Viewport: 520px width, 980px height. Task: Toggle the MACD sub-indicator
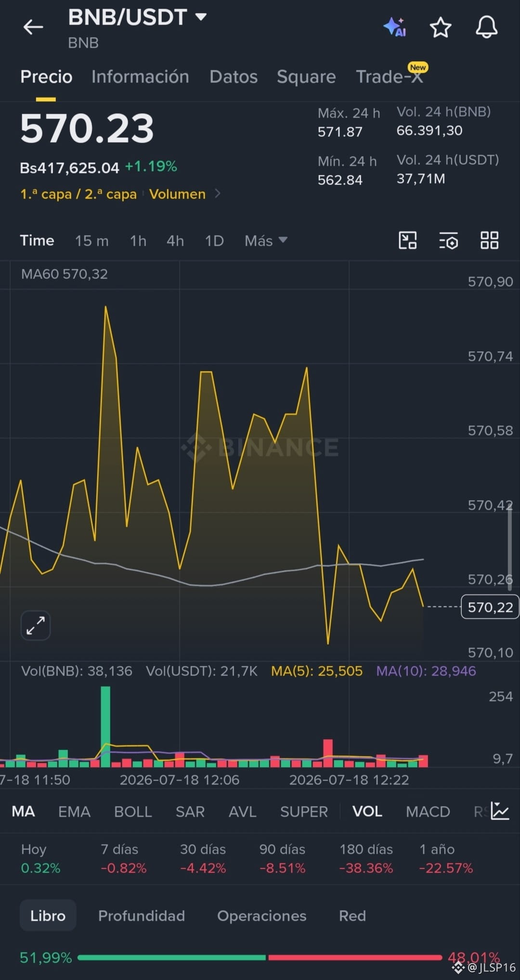(428, 812)
